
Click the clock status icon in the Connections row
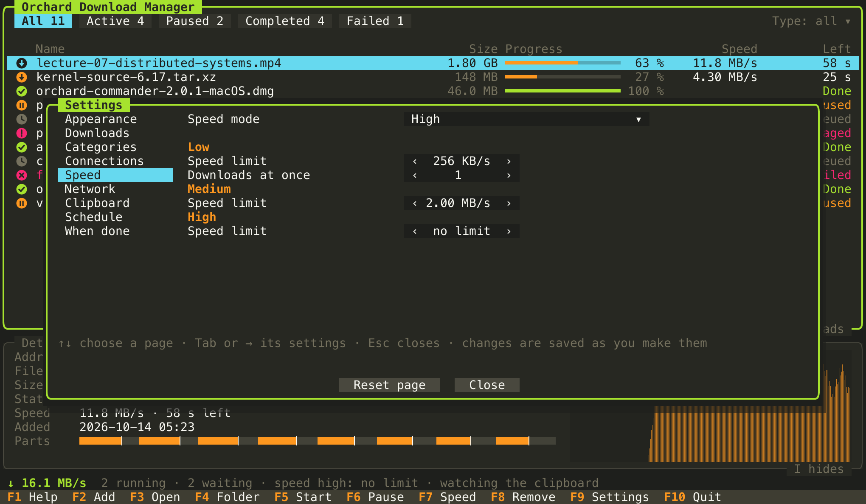point(22,161)
